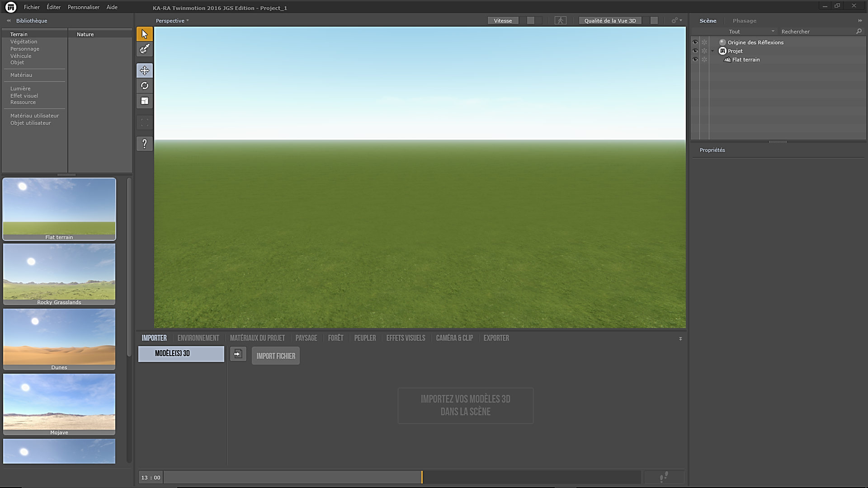Collapse the bottom dock panel arrow
Viewport: 868px width, 488px height.
[680, 338]
